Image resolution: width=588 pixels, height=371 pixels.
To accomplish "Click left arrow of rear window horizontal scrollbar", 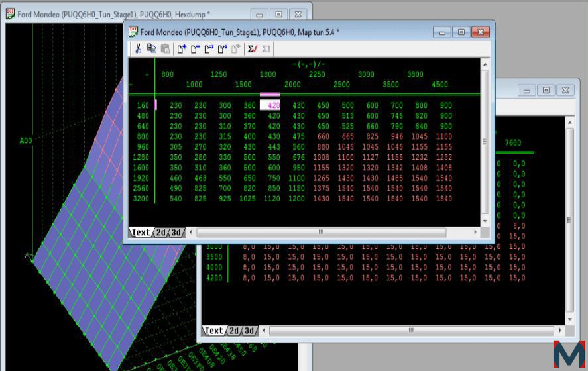I will click(264, 330).
